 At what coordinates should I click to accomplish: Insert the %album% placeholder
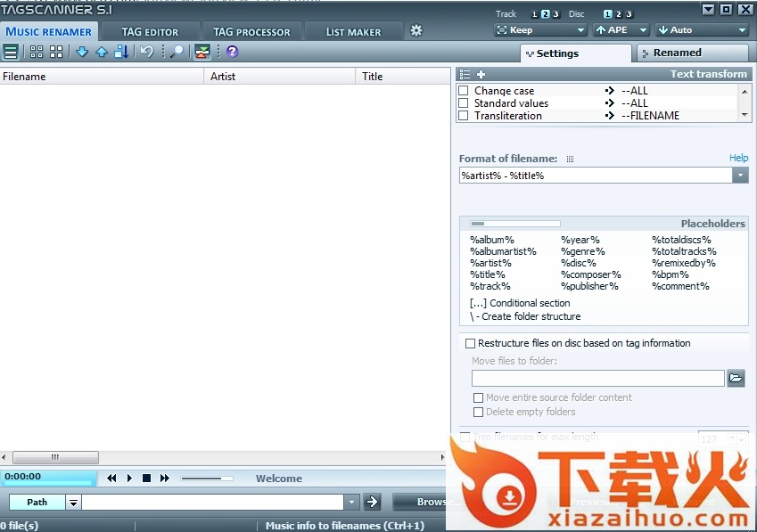pos(492,240)
